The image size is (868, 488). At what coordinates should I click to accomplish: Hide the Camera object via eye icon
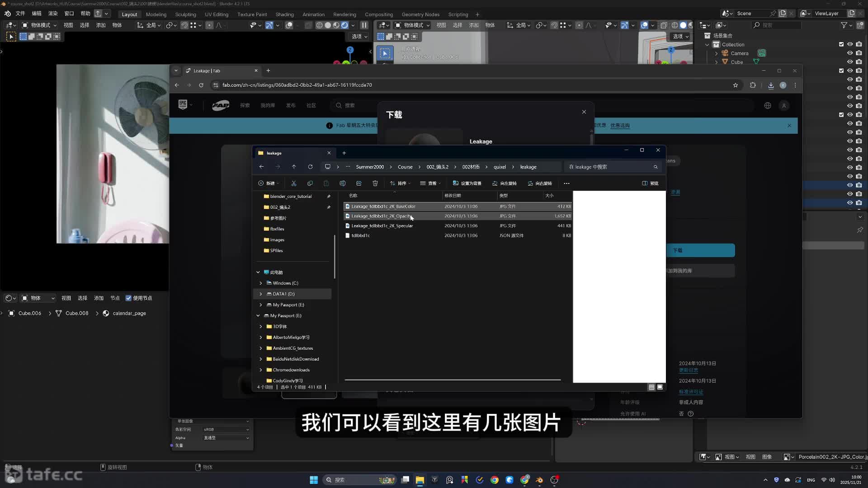(x=850, y=53)
